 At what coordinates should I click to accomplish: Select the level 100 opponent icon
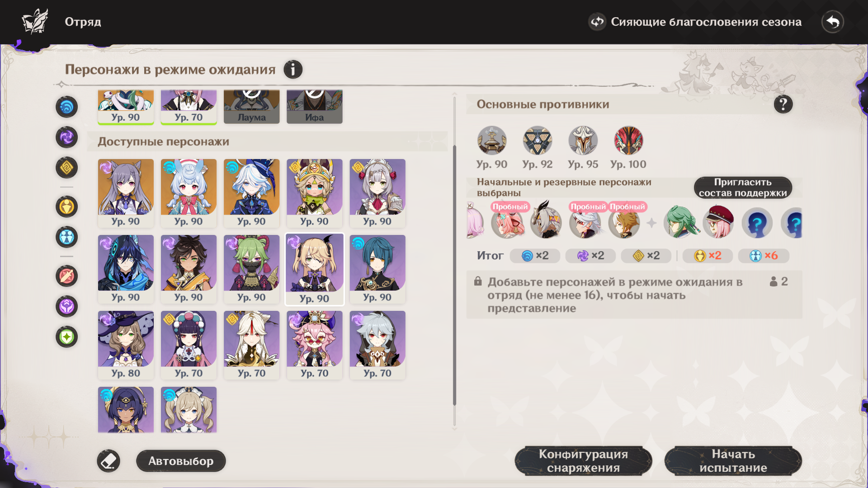pyautogui.click(x=628, y=141)
